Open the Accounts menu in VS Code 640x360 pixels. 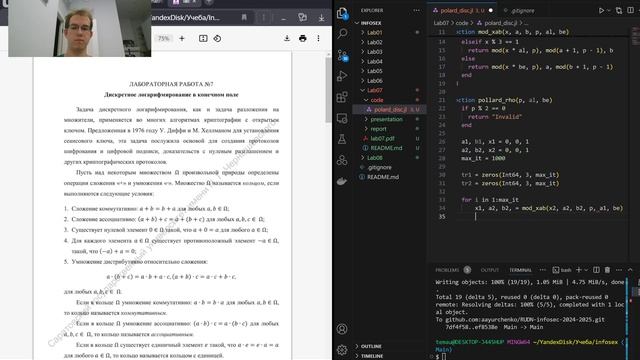342,329
